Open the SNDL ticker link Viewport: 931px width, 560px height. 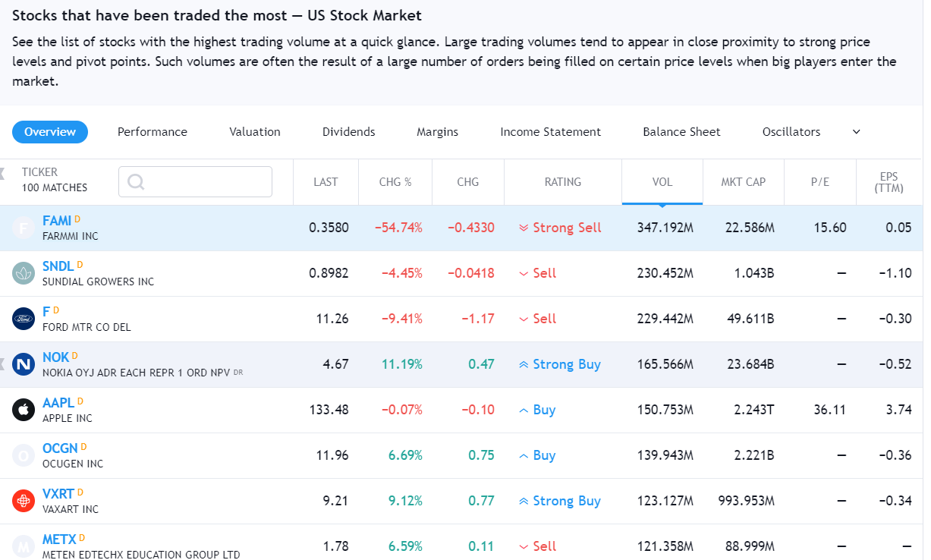[58, 266]
